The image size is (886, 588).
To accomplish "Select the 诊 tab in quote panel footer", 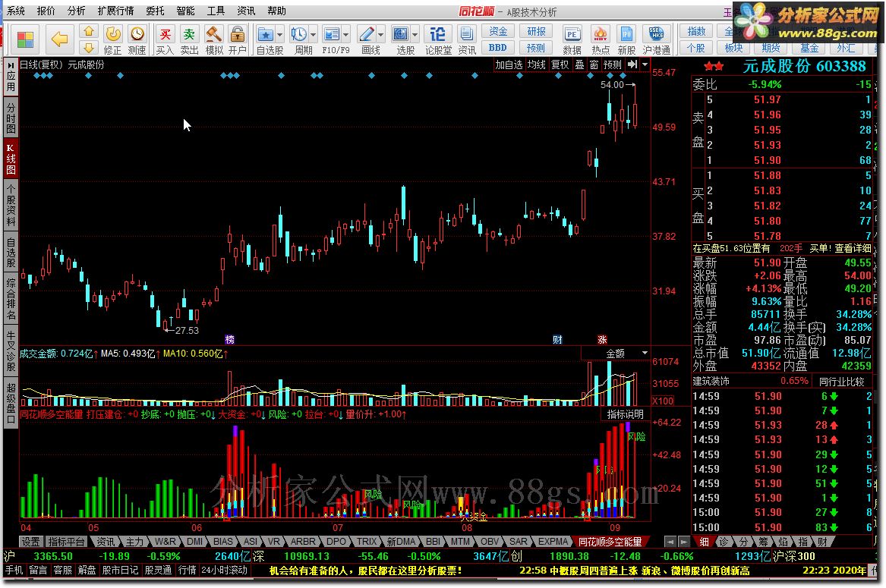I will 724,541.
